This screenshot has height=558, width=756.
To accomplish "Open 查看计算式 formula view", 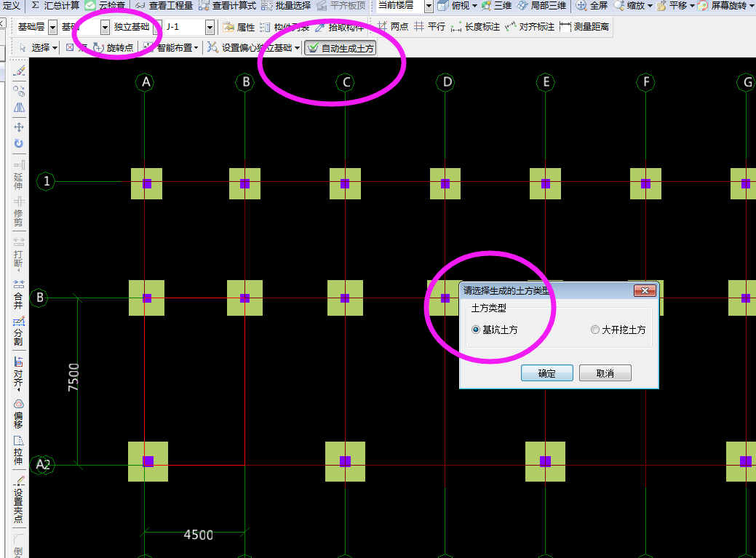I will (227, 5).
